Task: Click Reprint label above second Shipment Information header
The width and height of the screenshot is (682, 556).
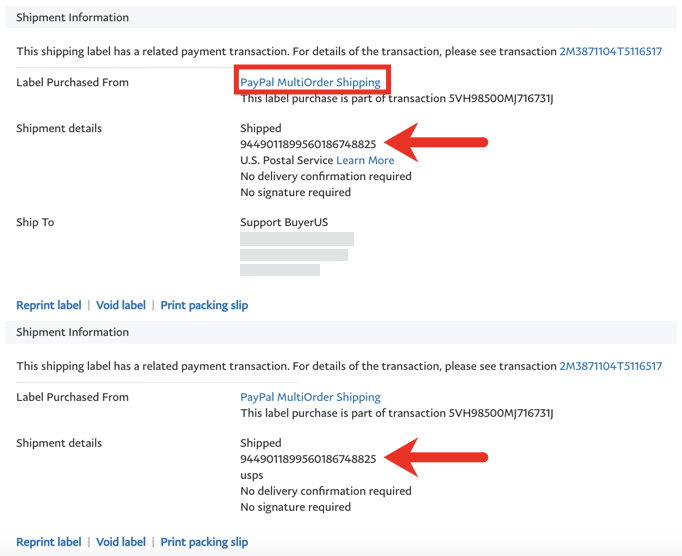Action: pos(49,305)
